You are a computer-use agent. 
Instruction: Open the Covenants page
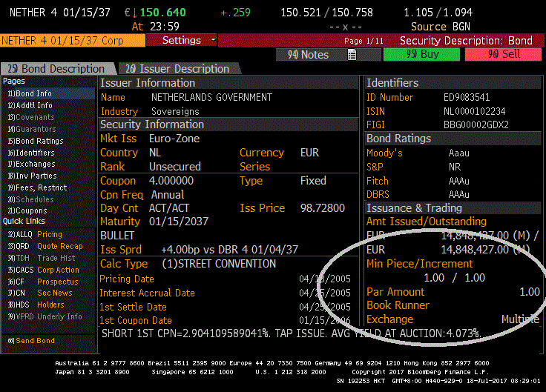31,117
